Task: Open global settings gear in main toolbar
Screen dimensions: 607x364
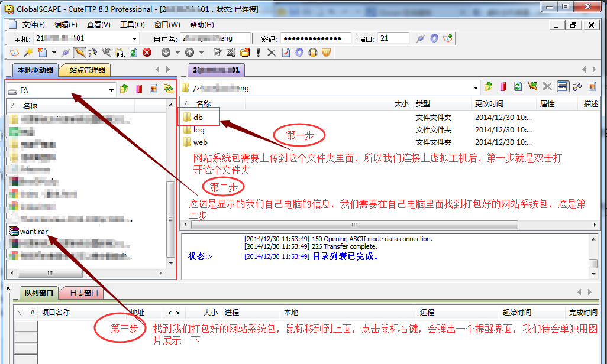Action: point(299,52)
